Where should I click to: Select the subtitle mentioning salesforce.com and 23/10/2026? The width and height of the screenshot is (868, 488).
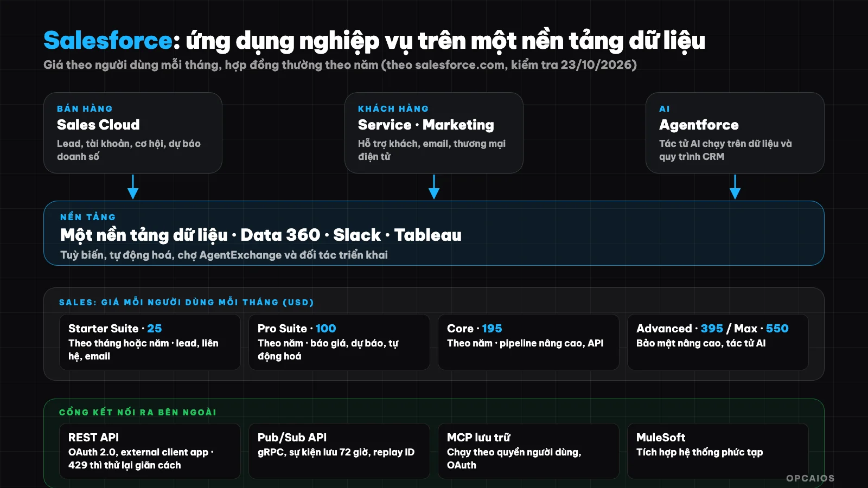340,65
